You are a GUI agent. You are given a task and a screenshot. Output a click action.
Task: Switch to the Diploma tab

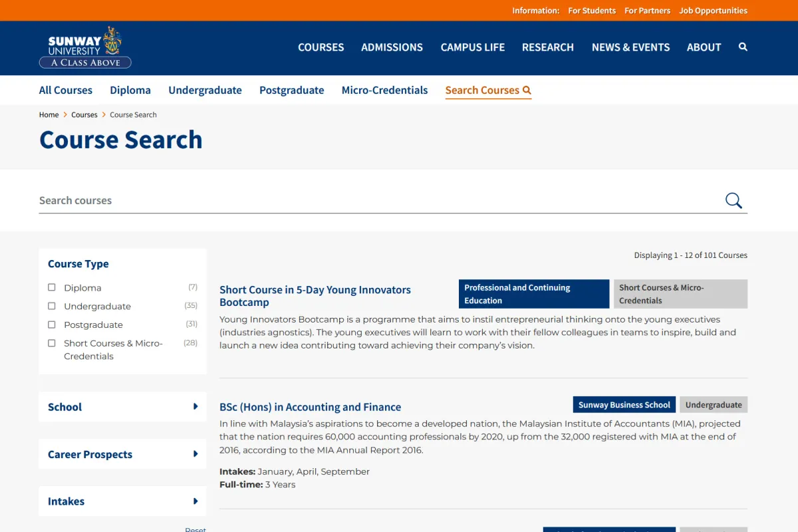(130, 90)
